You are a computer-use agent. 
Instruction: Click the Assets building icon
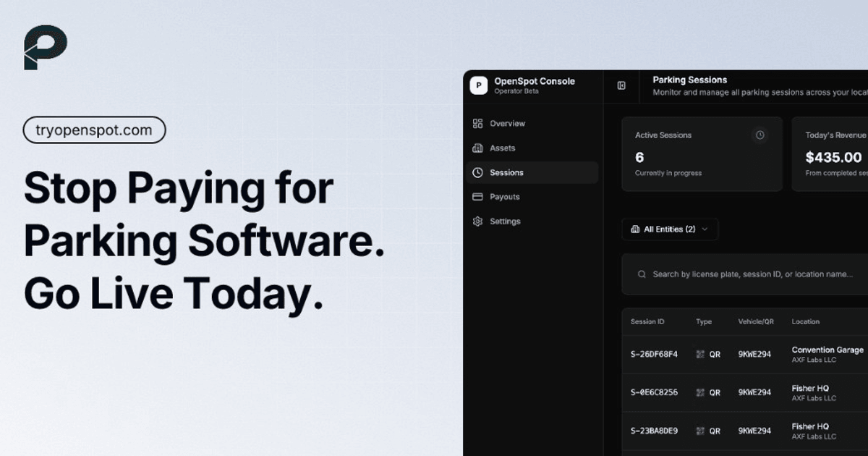(x=477, y=148)
